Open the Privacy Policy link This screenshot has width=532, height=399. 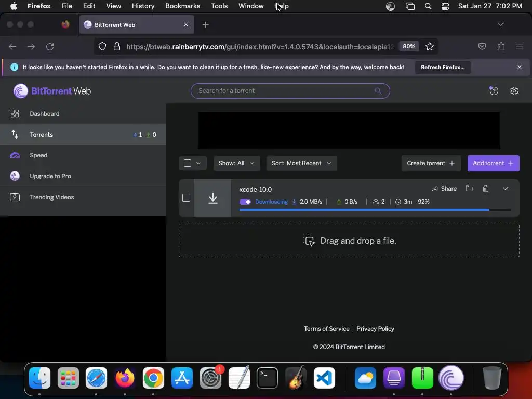[375, 329]
